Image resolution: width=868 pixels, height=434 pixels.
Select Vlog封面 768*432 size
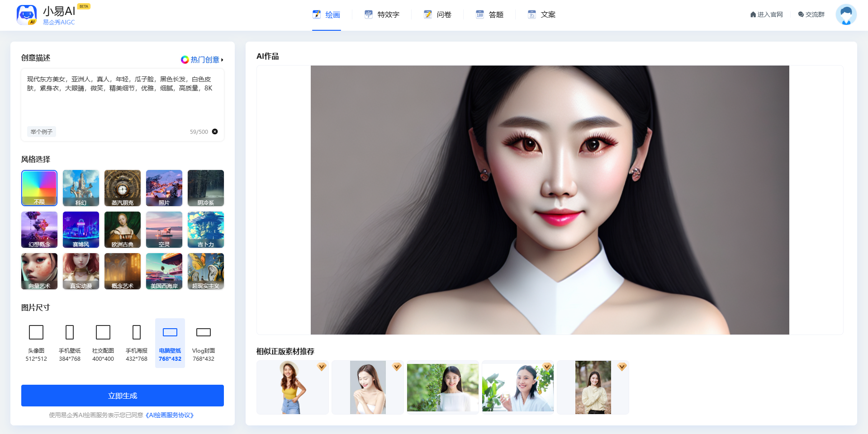point(204,343)
